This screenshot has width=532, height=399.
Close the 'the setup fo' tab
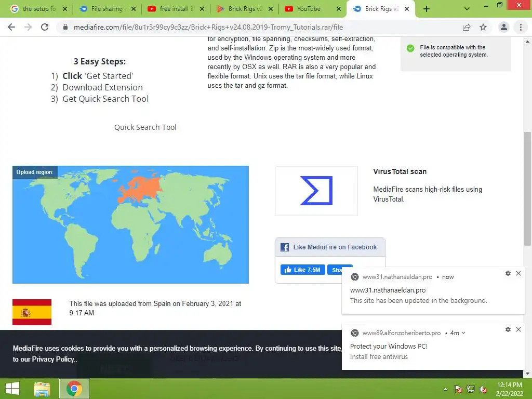65,9
